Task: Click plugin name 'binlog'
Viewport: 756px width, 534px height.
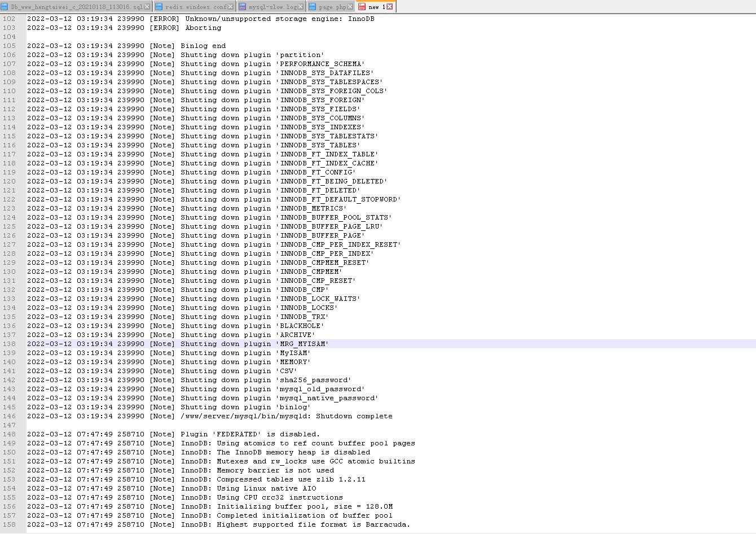Action: click(x=293, y=407)
